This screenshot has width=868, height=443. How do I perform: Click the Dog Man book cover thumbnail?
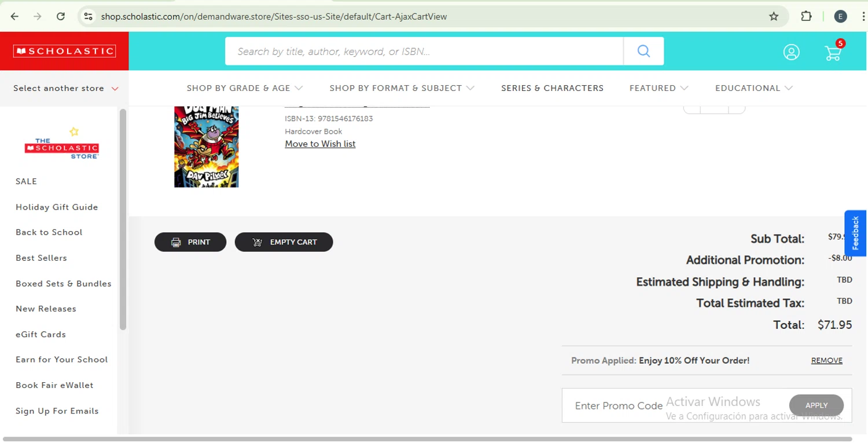coord(207,146)
